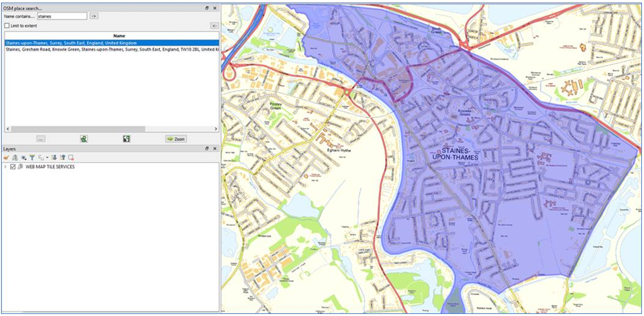Undock the Layers panel

[x=207, y=149]
